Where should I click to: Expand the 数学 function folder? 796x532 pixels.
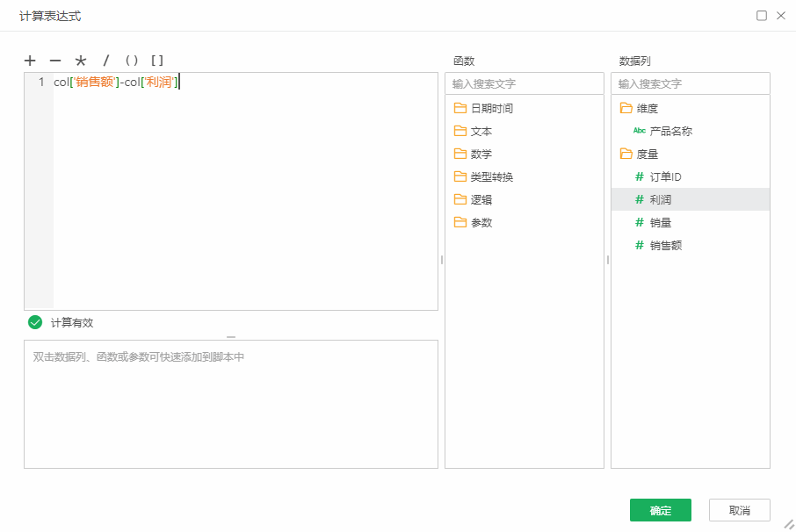tap(474, 153)
